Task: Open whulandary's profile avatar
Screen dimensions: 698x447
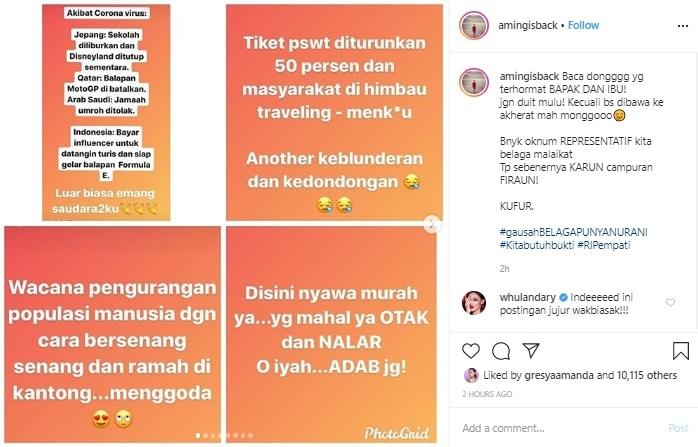Action: pyautogui.click(x=474, y=303)
